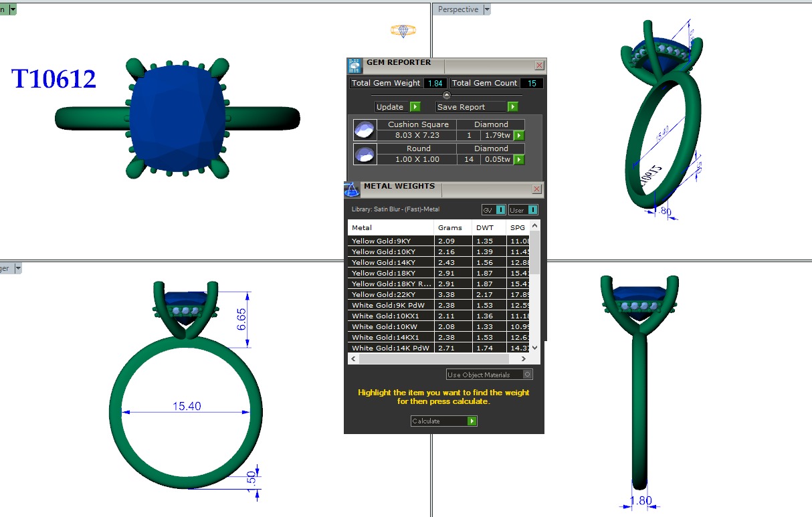This screenshot has width=812, height=517.
Task: Click green arrow next to Save Report
Action: [512, 107]
